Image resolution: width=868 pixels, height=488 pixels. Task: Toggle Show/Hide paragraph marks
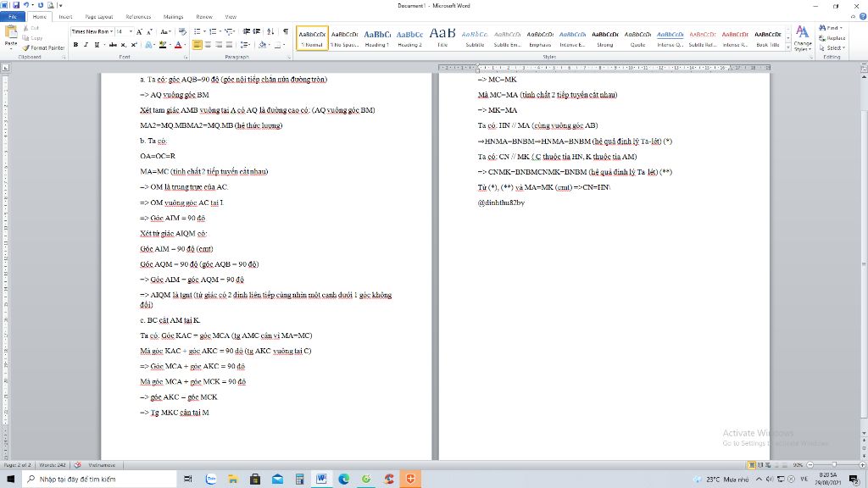point(286,32)
